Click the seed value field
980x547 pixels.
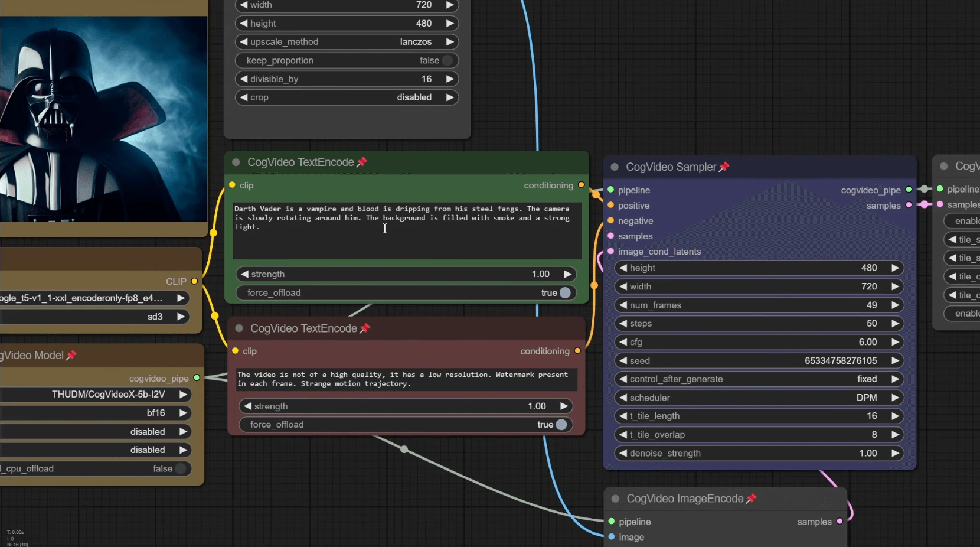pyautogui.click(x=759, y=361)
